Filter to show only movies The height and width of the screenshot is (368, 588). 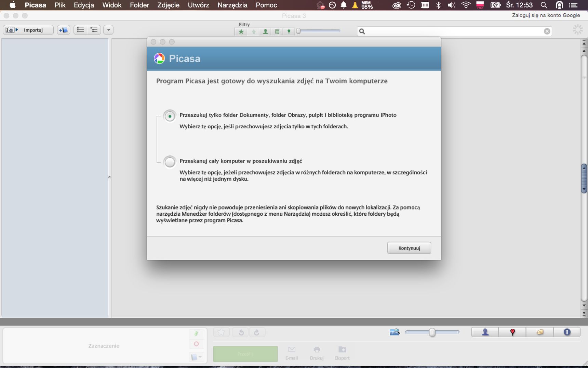click(277, 31)
